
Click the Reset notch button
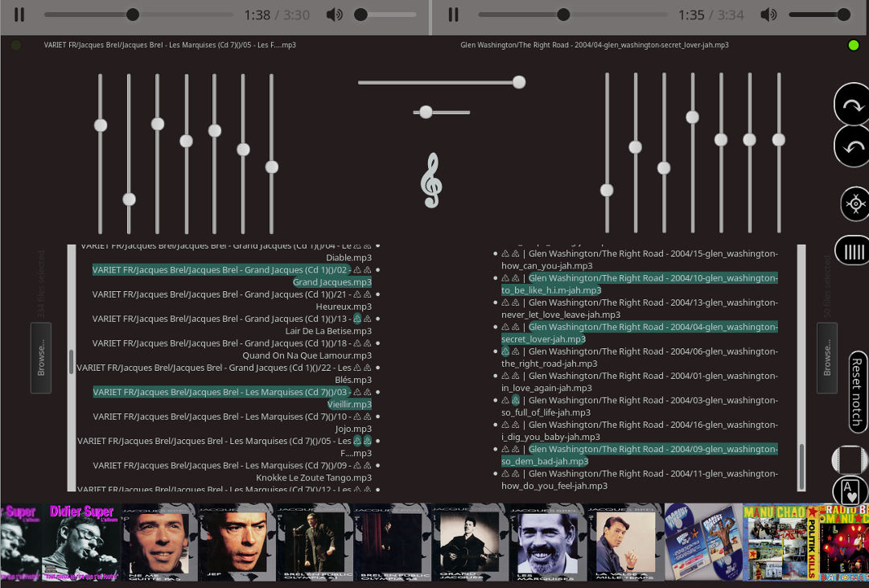(x=858, y=392)
